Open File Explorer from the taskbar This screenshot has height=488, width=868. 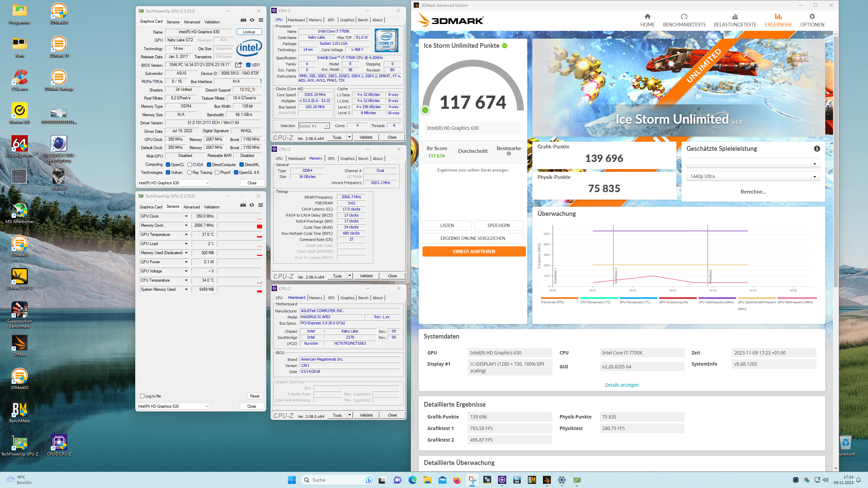tap(427, 480)
